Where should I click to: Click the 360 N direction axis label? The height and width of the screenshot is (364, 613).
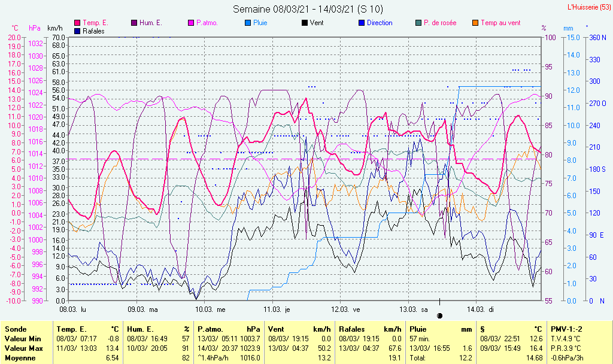[598, 38]
